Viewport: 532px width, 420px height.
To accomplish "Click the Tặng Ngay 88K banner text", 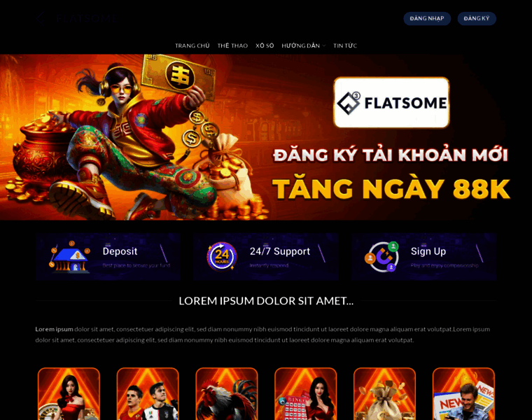I will point(391,188).
